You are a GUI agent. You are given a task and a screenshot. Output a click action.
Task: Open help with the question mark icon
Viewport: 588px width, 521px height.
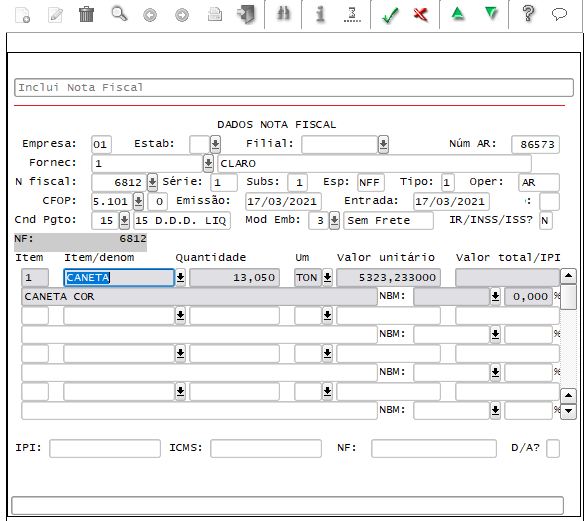click(x=528, y=14)
